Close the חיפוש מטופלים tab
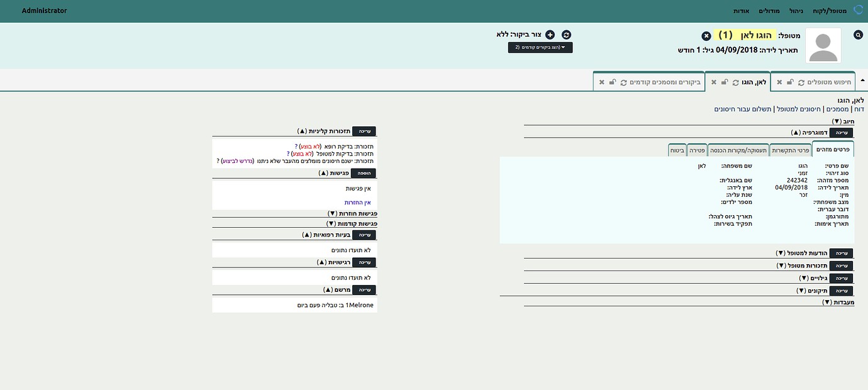This screenshot has width=868, height=390. tap(779, 81)
